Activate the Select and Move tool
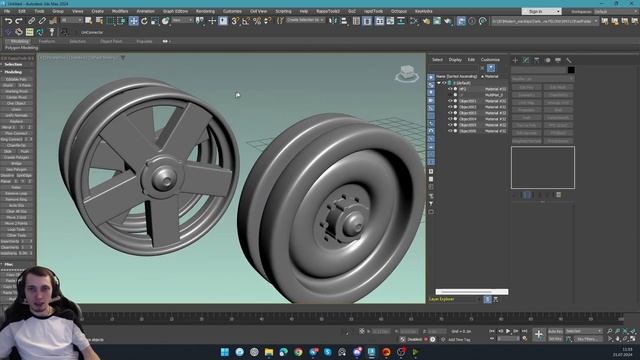640x360 pixels. coord(133,21)
